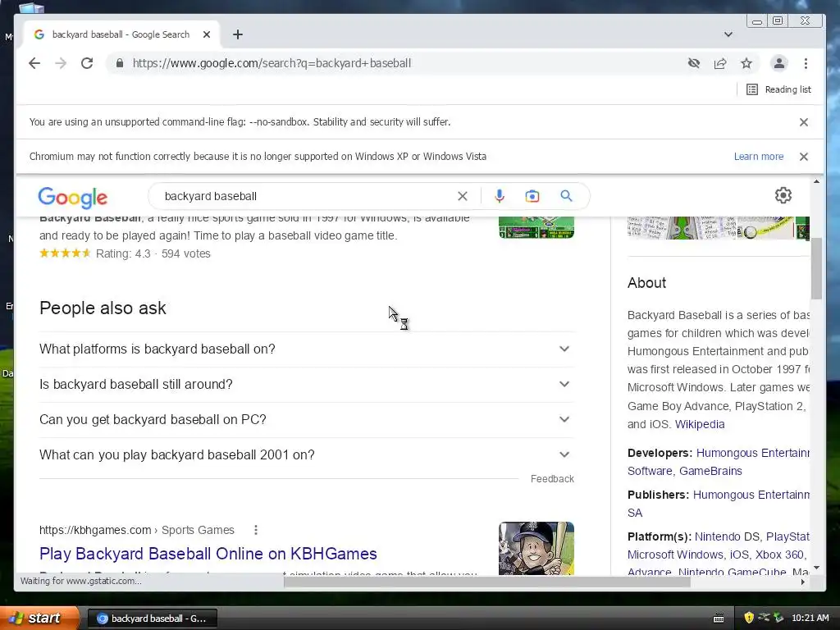Open GameBrains developer link

coord(710,471)
